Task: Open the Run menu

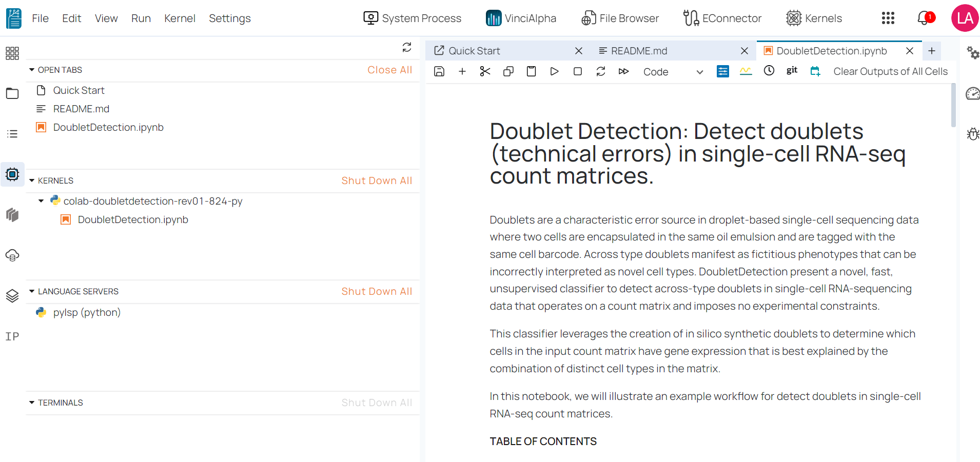Action: tap(141, 18)
